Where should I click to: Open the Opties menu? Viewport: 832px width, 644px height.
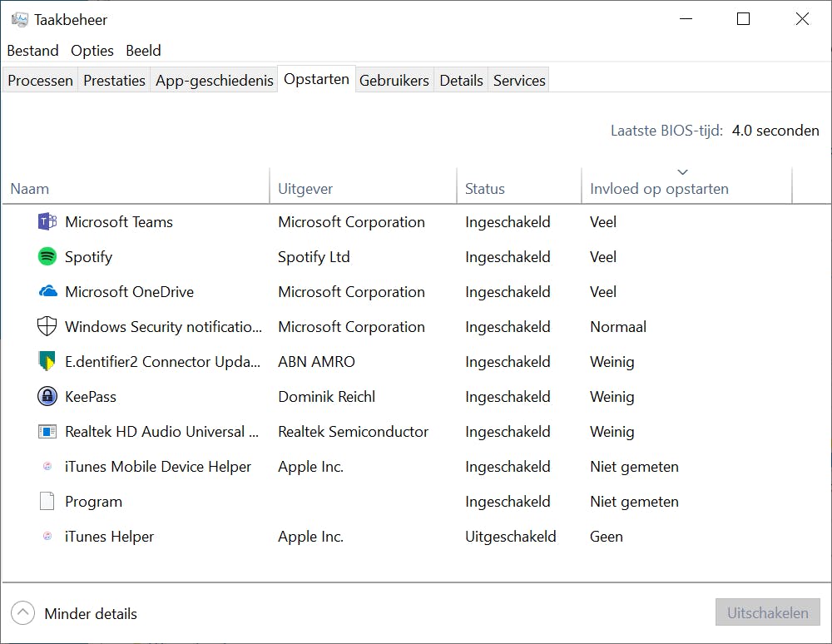tap(92, 51)
